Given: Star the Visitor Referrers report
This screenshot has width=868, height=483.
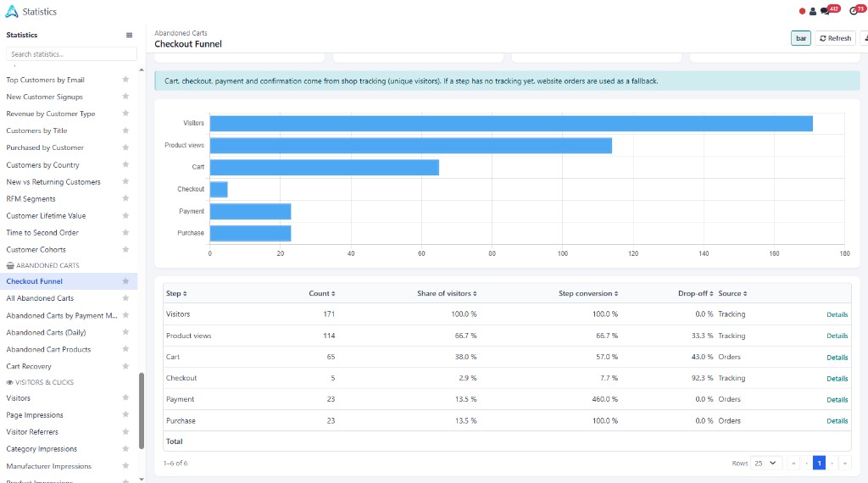Looking at the screenshot, I should point(125,431).
